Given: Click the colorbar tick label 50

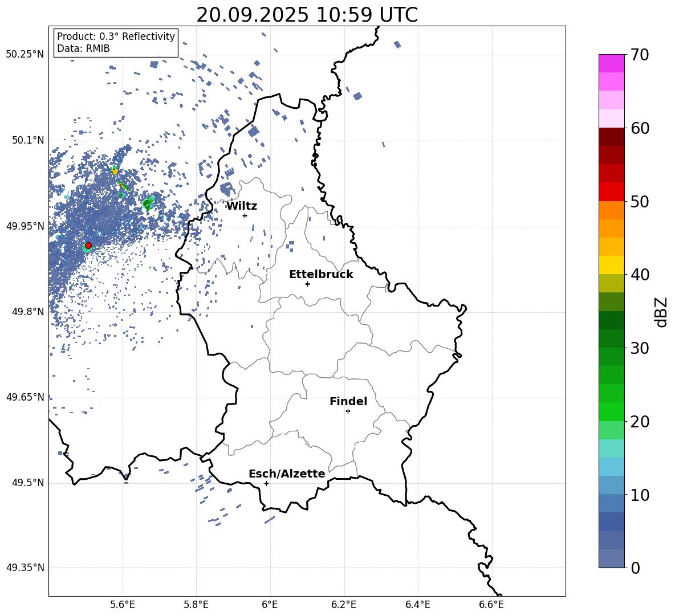Looking at the screenshot, I should [640, 201].
